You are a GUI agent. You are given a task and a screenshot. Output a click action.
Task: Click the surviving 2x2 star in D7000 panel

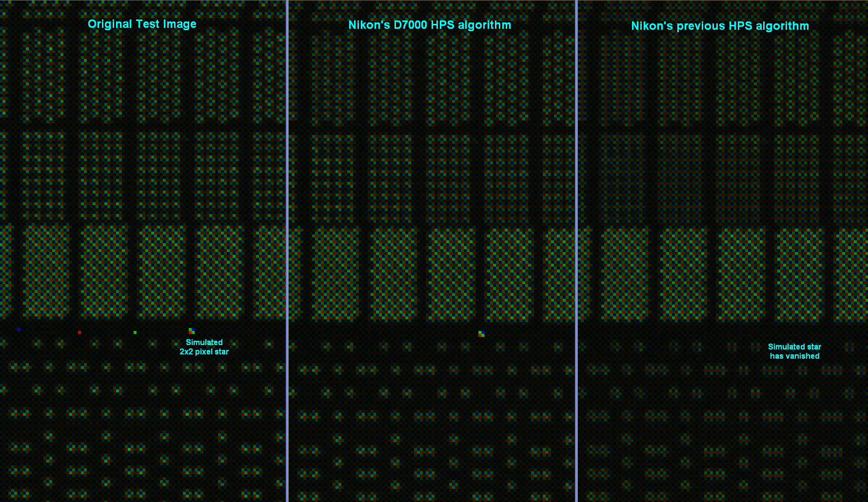481,334
